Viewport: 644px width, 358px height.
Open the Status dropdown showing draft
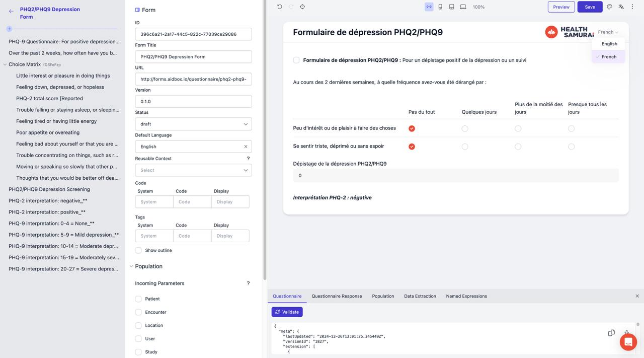pyautogui.click(x=193, y=124)
